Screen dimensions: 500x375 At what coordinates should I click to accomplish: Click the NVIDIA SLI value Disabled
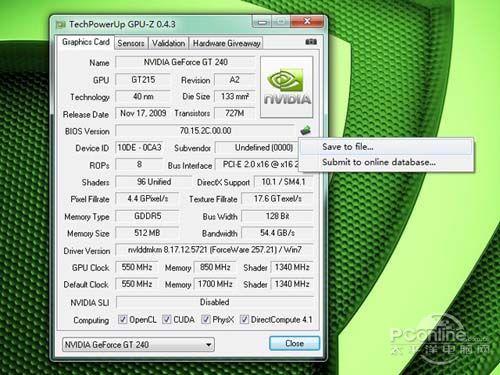coord(215,302)
